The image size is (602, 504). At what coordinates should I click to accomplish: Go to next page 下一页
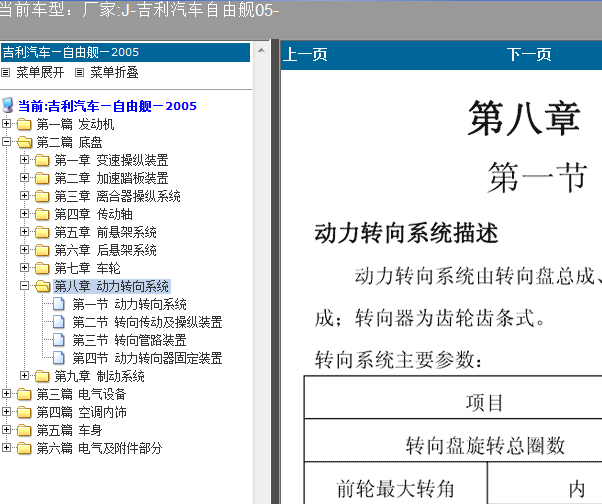pyautogui.click(x=529, y=55)
